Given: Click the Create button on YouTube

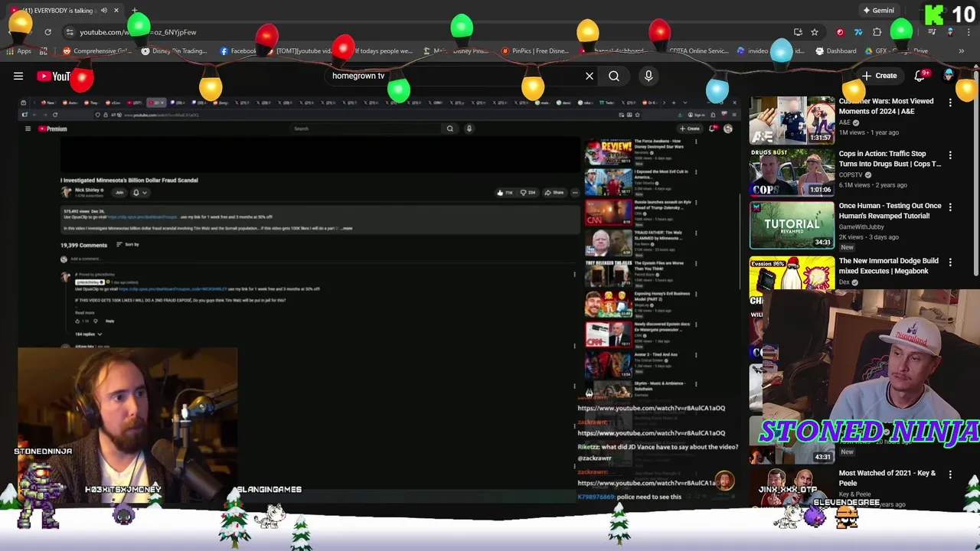Looking at the screenshot, I should click(879, 76).
